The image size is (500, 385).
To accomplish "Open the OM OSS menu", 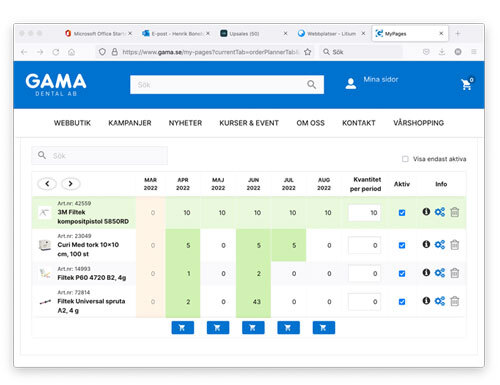I will (x=310, y=123).
